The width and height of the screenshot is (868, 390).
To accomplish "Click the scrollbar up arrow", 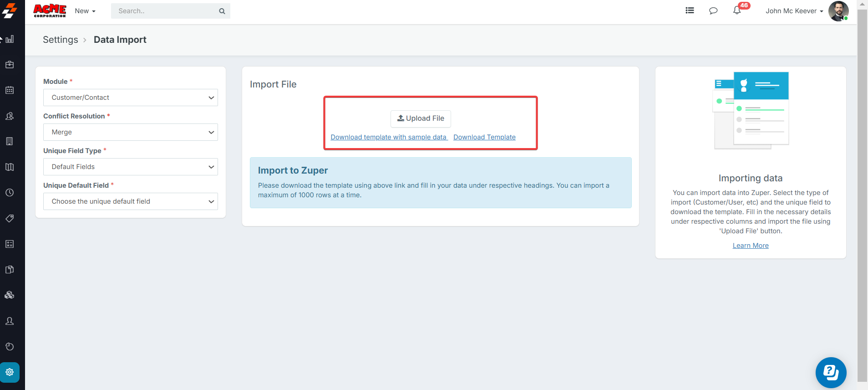I will 862,4.
